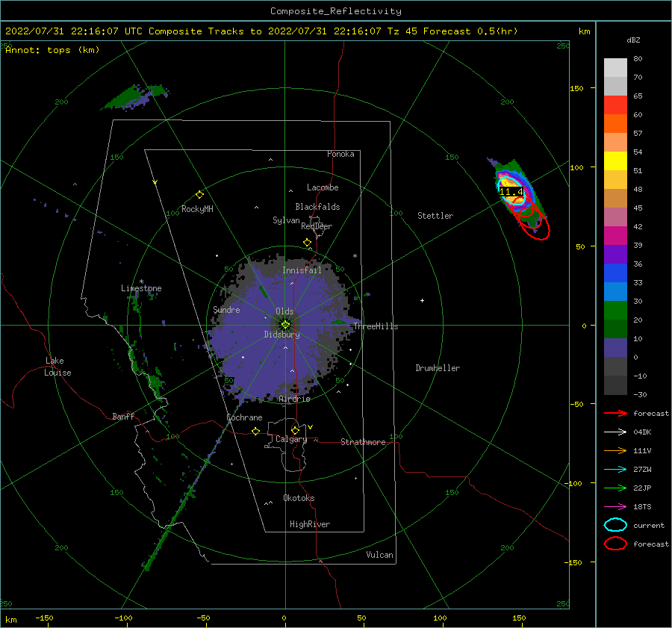Image resolution: width=672 pixels, height=628 pixels.
Task: Click the Lake Louise label
Action: pos(57,367)
